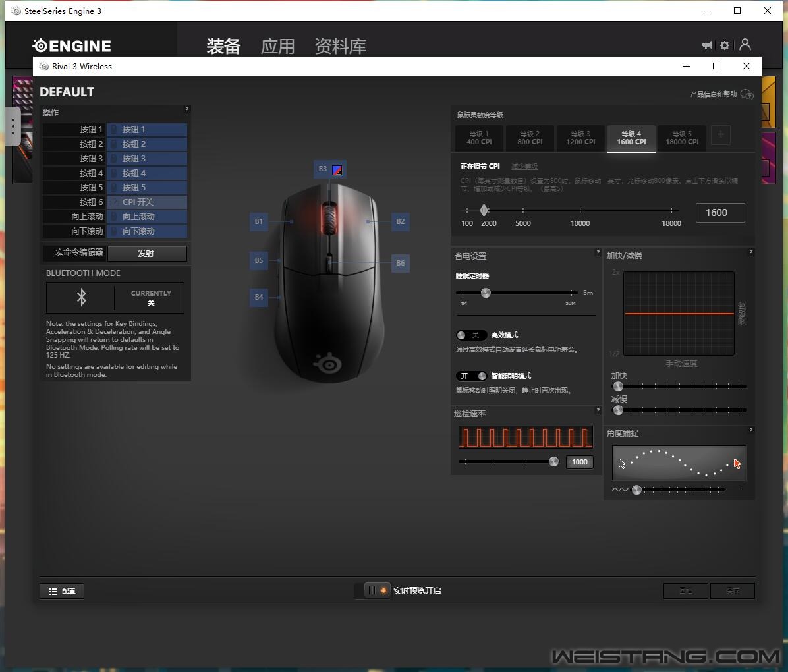
Task: Click the 减慢 deceleration slider knob
Action: pyautogui.click(x=618, y=410)
